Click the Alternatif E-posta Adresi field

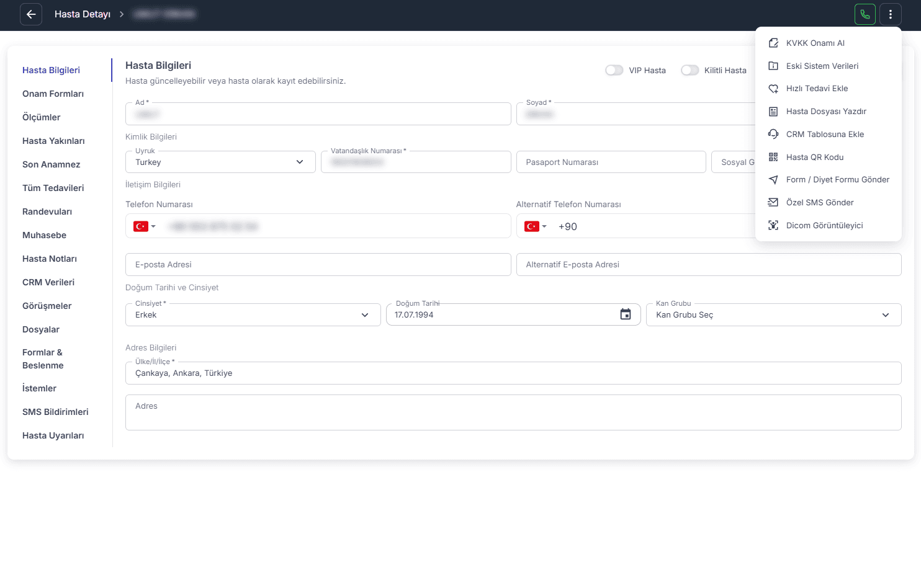pos(709,264)
